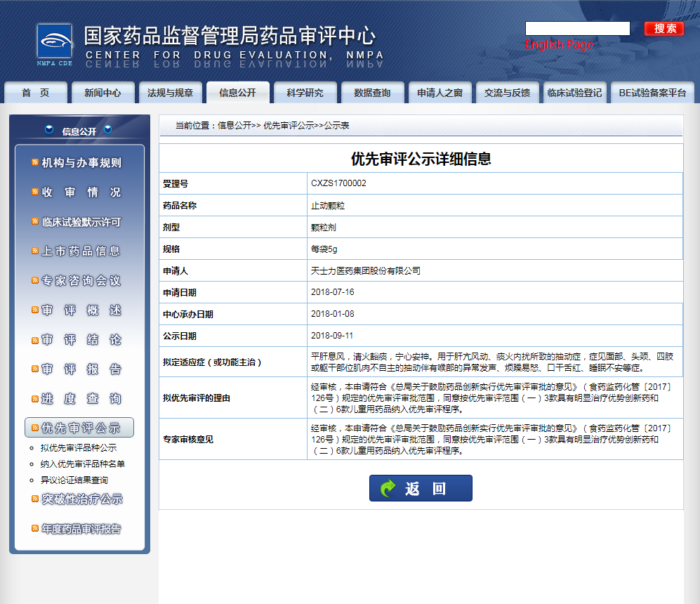
Task: Open the 首页 navigation tab
Action: coord(36,93)
